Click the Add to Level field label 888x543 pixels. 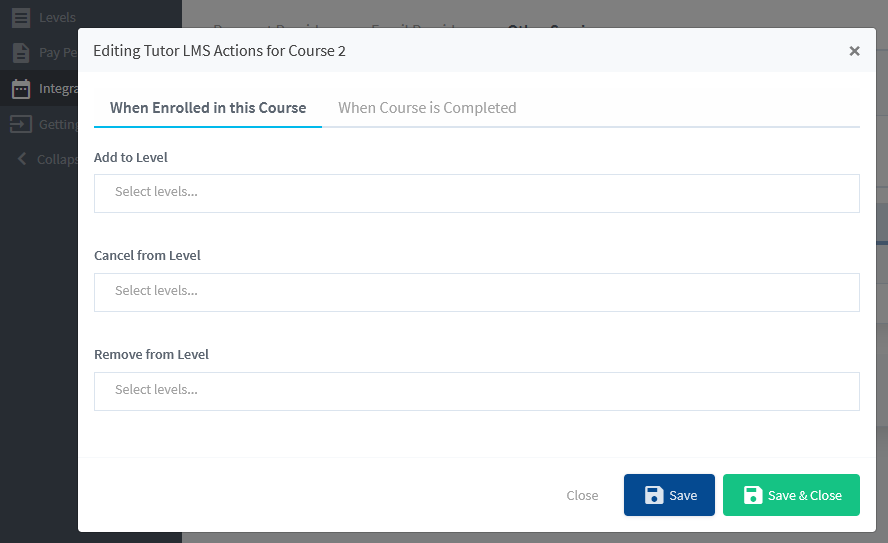point(131,157)
